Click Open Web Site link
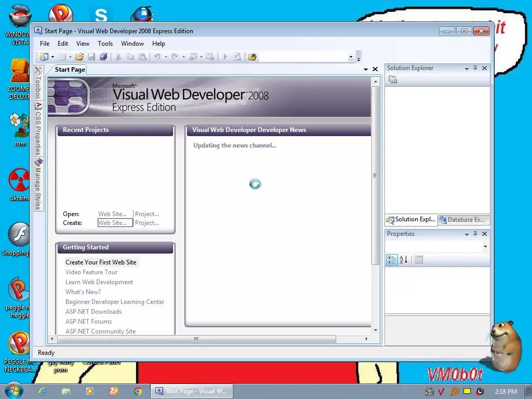This screenshot has height=399, width=532. [112, 214]
